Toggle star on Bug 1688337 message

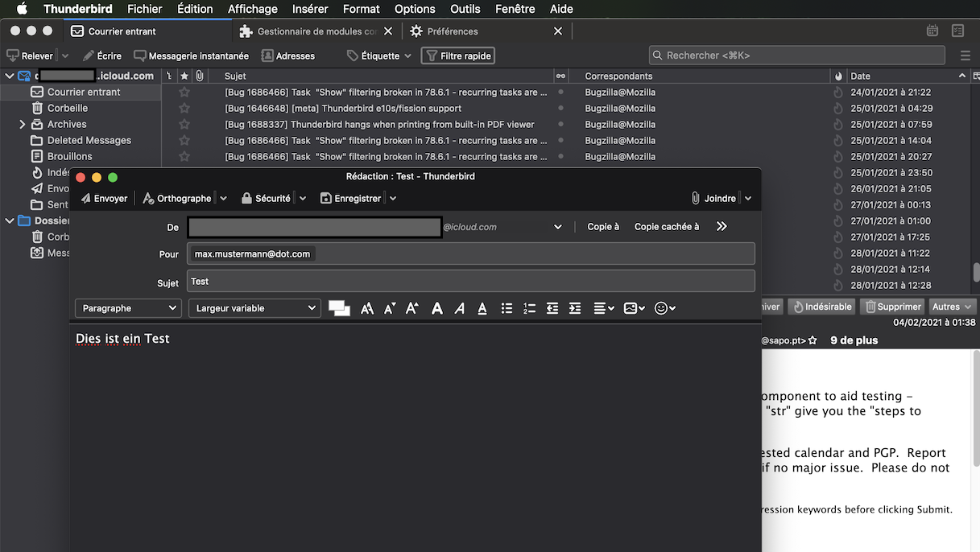tap(184, 125)
